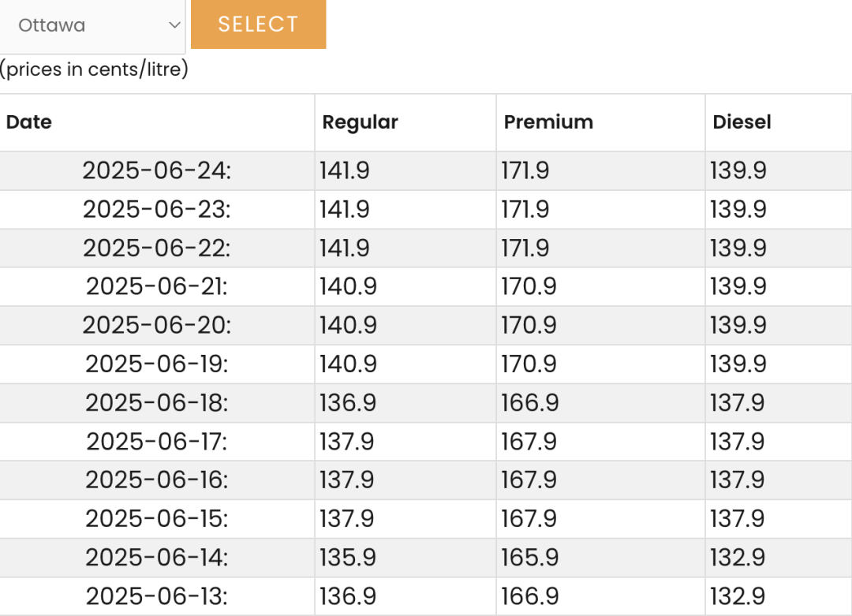Click the prices in cents/litre note

94,69
